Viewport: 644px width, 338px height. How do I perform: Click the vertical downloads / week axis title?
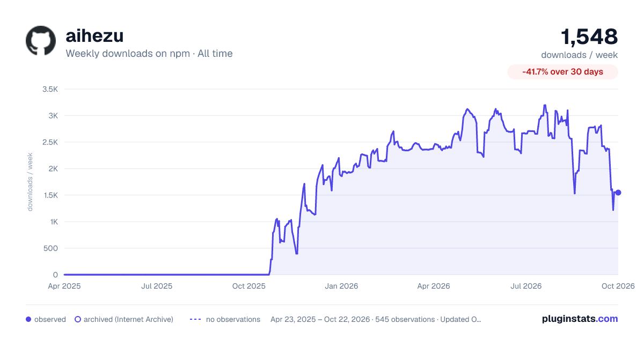click(30, 182)
